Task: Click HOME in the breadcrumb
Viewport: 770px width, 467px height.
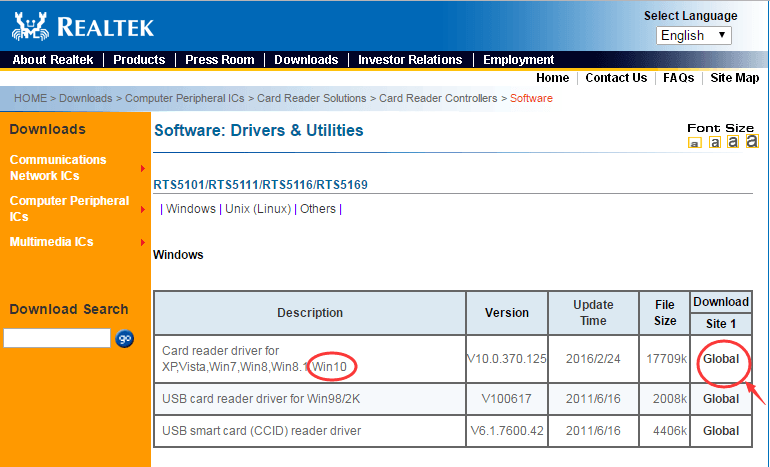Action: click(30, 98)
